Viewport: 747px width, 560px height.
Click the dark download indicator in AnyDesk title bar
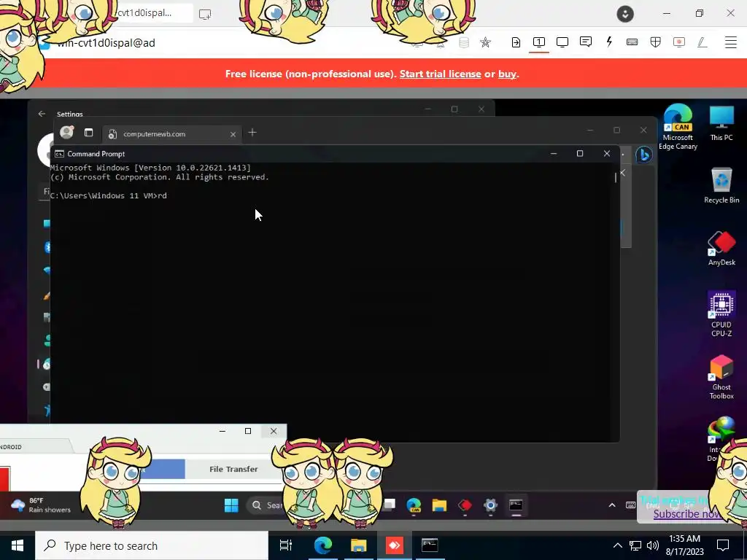tap(625, 14)
